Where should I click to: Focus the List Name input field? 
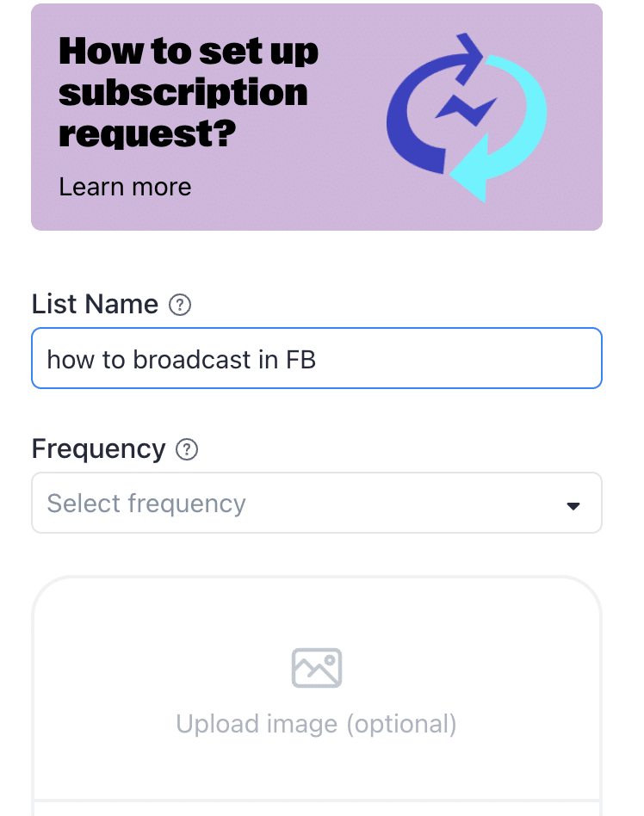point(317,358)
